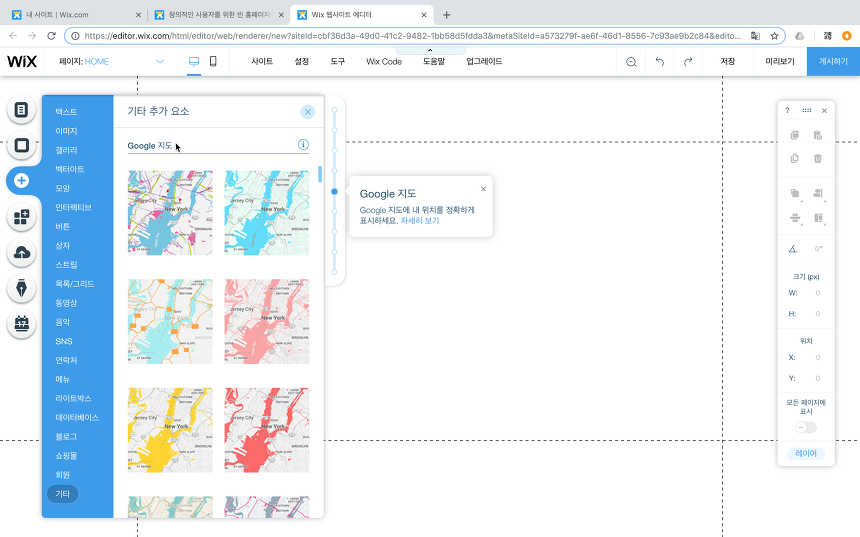Image resolution: width=860 pixels, height=537 pixels.
Task: Click the redo arrow icon
Action: point(688,61)
